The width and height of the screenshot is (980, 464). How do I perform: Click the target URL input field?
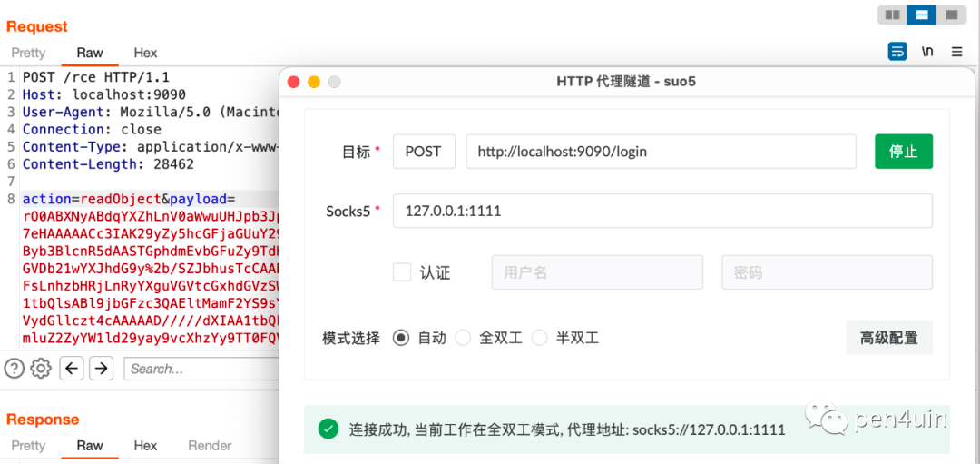tap(661, 152)
